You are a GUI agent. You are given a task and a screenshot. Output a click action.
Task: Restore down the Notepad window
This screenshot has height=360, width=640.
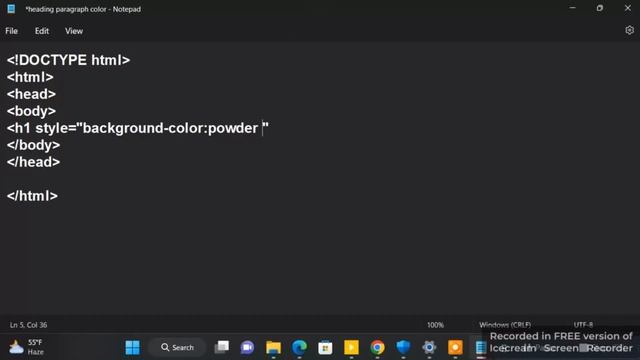tap(600, 8)
